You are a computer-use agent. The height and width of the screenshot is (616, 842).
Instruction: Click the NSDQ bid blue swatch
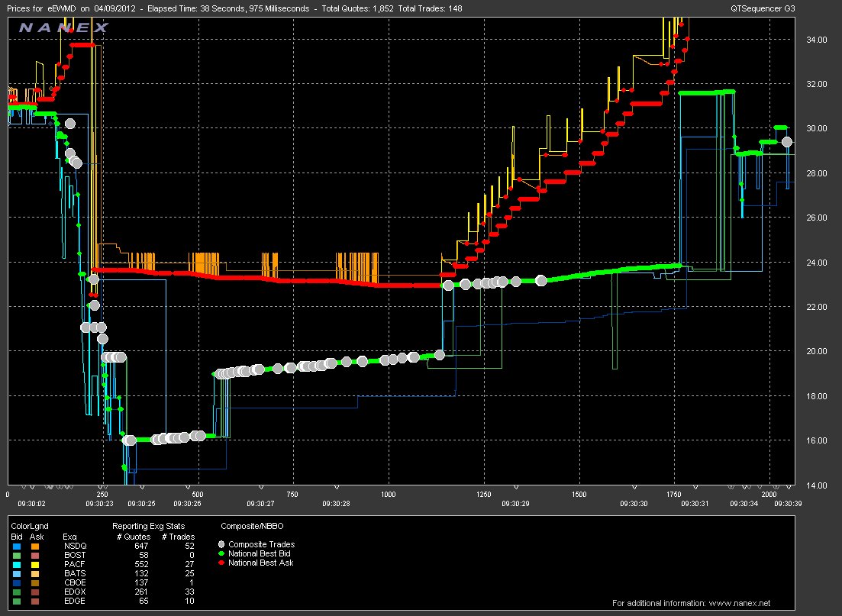coord(15,546)
